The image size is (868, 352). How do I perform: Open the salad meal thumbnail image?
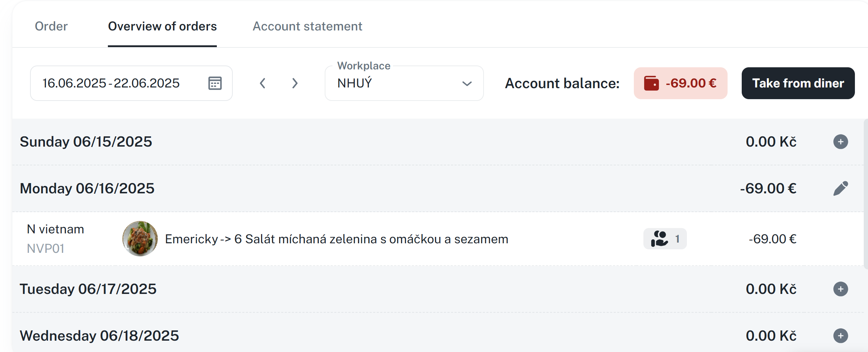pyautogui.click(x=140, y=239)
